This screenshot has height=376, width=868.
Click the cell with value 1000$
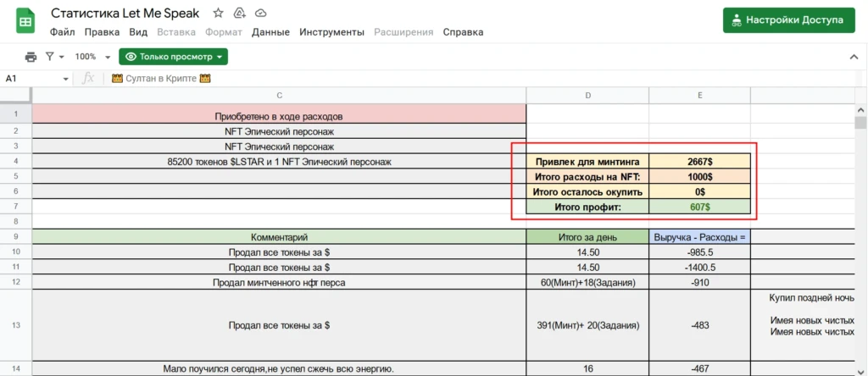pos(699,177)
